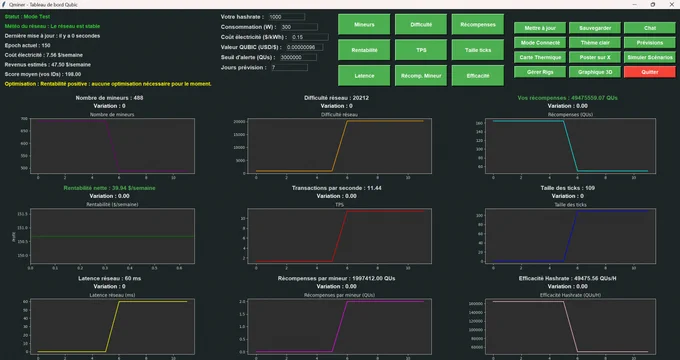The image size is (680, 360).
Task: Open the Chat panel
Action: coord(650,28)
